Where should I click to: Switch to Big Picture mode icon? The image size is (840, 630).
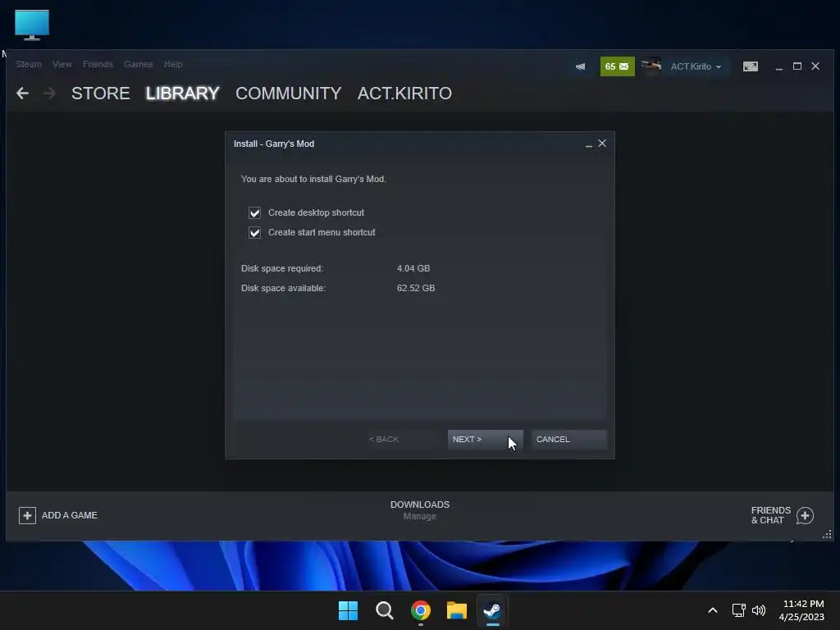[x=750, y=66]
